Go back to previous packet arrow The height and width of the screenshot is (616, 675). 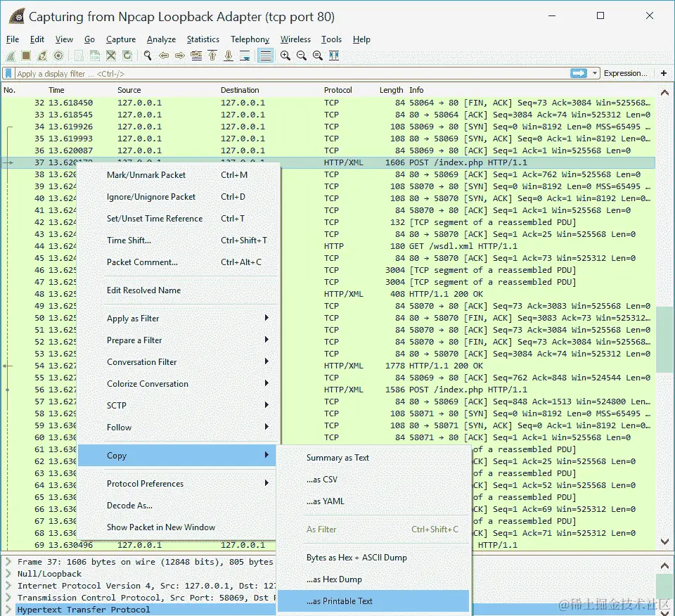(x=164, y=56)
